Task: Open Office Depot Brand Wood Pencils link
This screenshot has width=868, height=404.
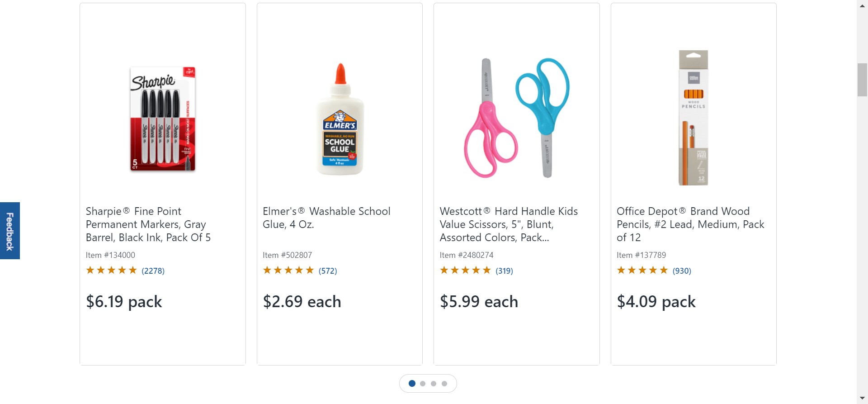Action: click(690, 224)
